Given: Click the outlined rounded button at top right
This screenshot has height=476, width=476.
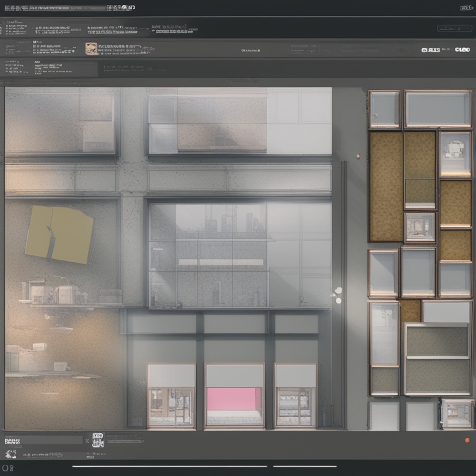Looking at the screenshot, I should tap(454, 29).
